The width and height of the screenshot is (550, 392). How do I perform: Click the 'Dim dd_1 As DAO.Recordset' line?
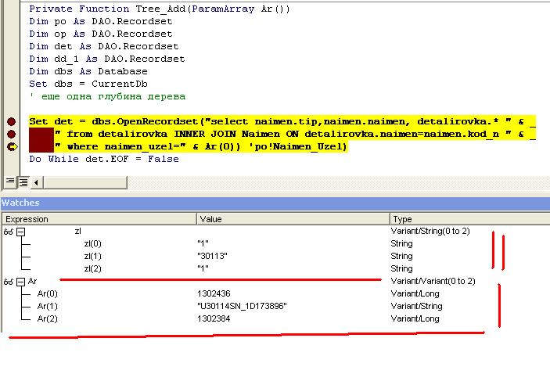pyautogui.click(x=107, y=59)
